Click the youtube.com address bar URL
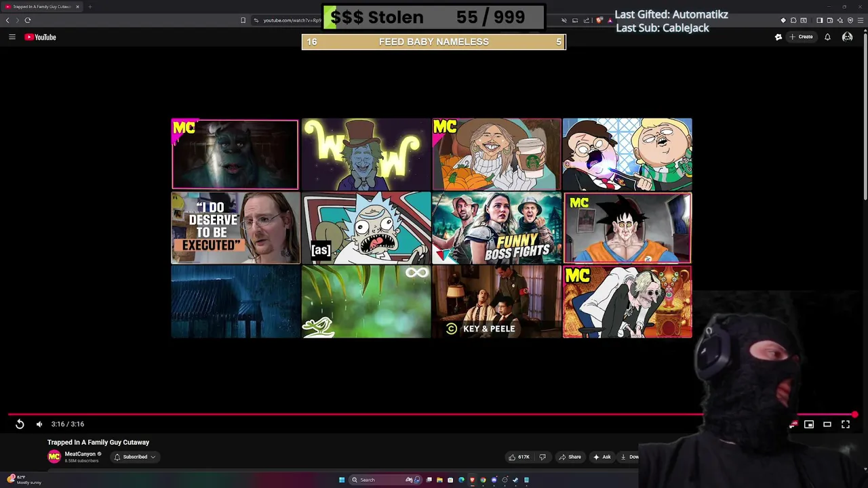The image size is (868, 488). click(x=292, y=20)
